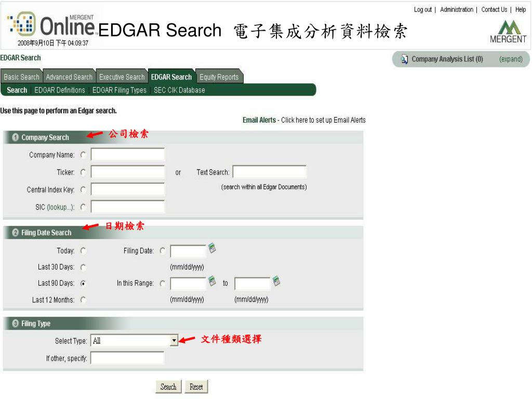Open the Help link
Screen dimensions: 532x399
pyautogui.click(x=521, y=9)
